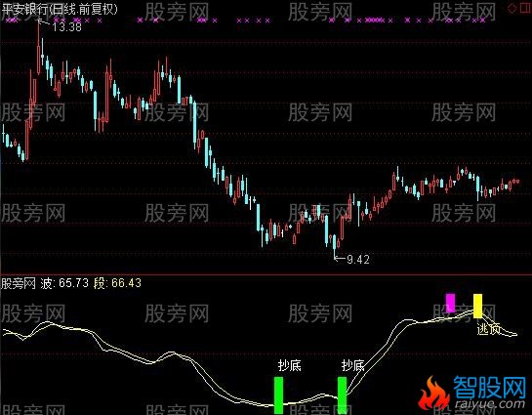The height and width of the screenshot is (415, 532).
Task: Select the first green 抄底 signal bar
Action: coord(278,395)
